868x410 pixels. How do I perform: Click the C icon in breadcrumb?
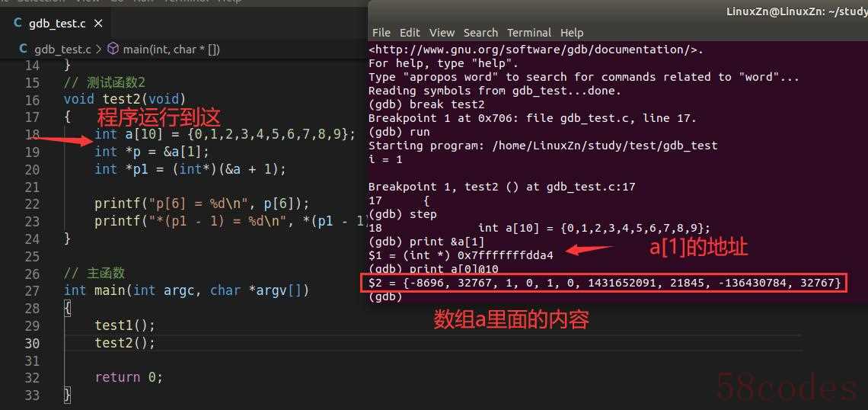coord(24,50)
